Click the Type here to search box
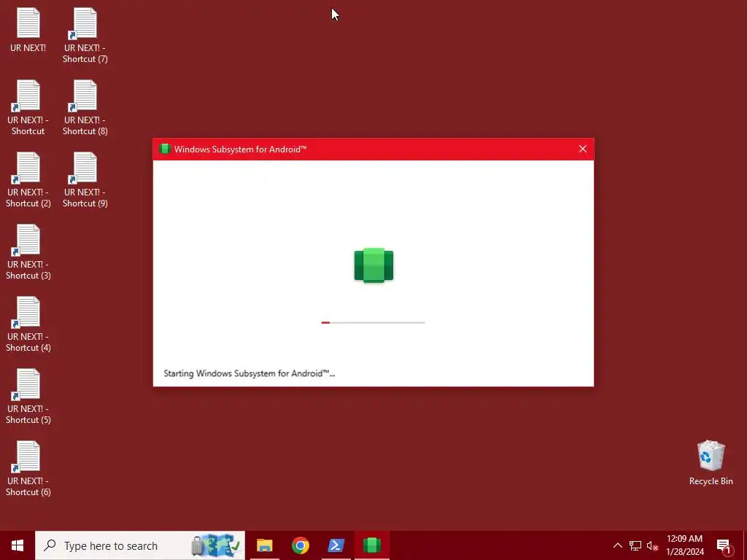This screenshot has width=747, height=560. pyautogui.click(x=140, y=545)
